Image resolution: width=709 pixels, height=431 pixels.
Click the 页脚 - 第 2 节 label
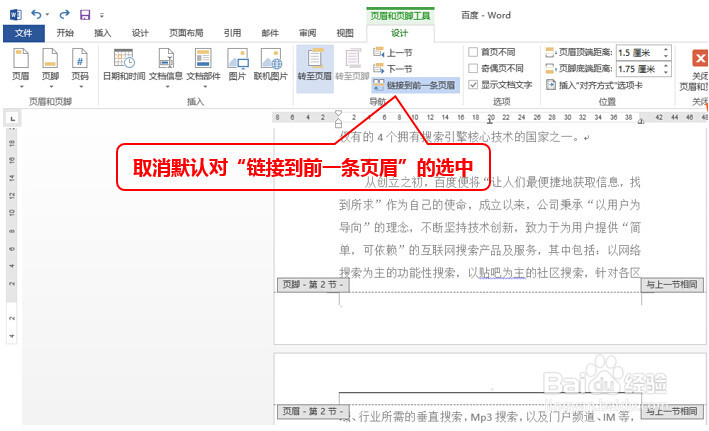coord(313,284)
